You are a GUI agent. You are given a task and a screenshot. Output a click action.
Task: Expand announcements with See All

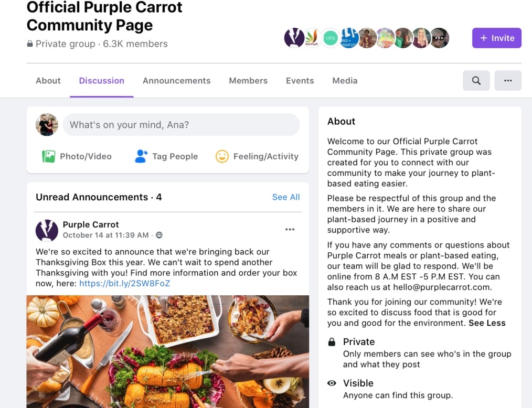(x=286, y=197)
